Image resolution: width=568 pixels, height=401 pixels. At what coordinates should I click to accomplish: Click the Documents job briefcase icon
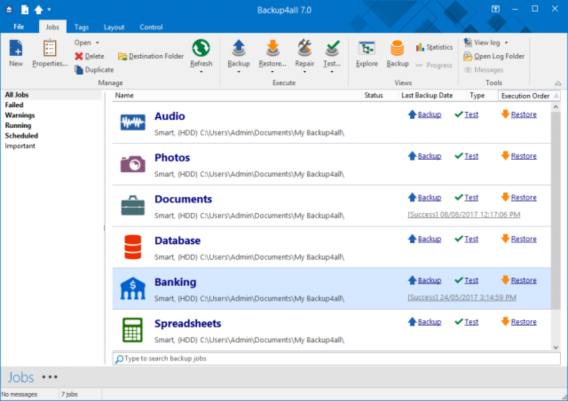133,205
